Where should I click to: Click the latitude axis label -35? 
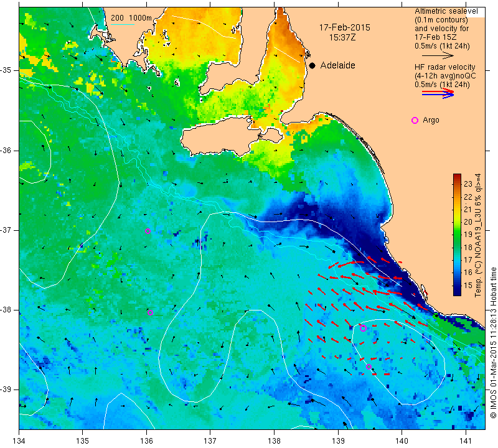tap(7, 70)
